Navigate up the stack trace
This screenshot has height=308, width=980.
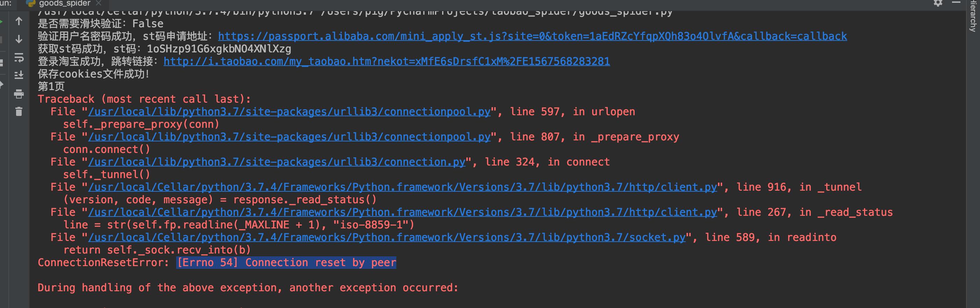19,21
